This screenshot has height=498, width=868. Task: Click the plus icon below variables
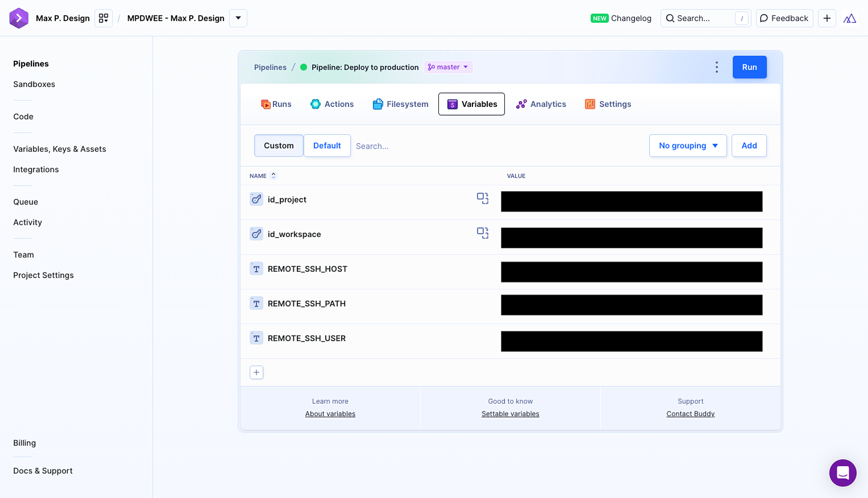[x=256, y=373]
